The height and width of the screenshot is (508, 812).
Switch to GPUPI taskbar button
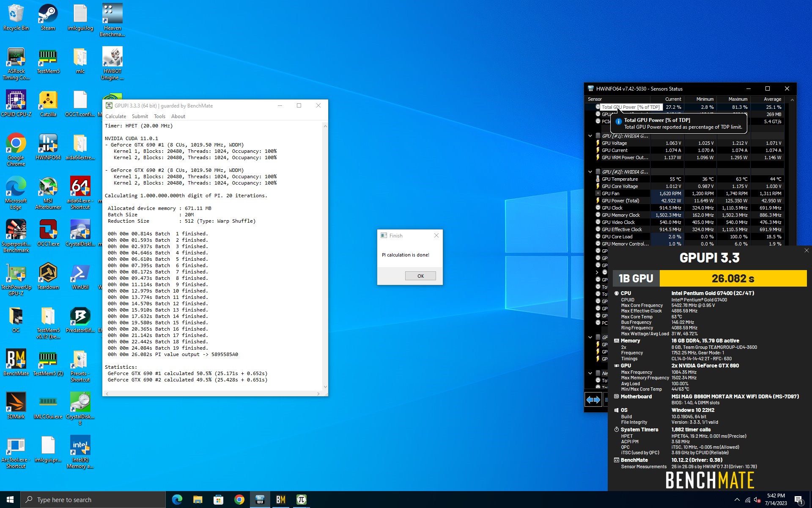tap(301, 500)
